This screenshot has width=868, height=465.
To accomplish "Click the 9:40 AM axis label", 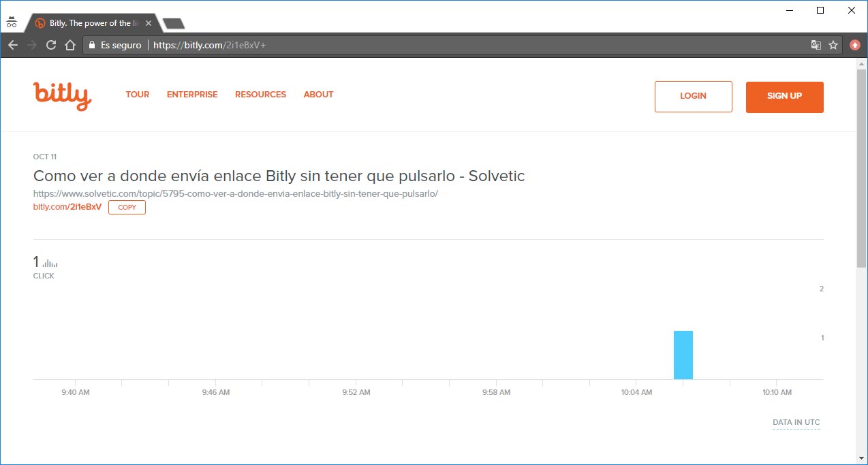I will click(x=75, y=392).
